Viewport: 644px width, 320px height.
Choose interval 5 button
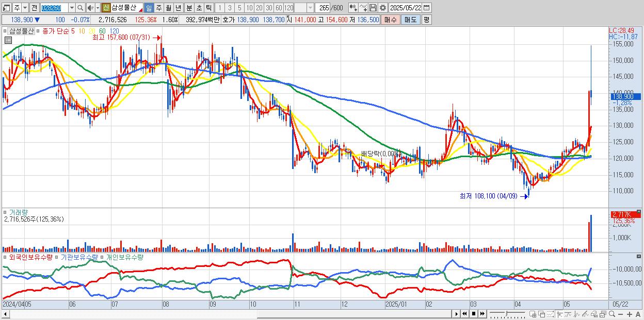coord(239,8)
